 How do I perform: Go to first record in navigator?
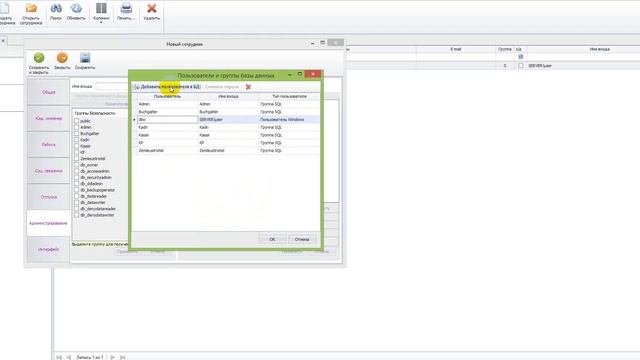click(59, 357)
